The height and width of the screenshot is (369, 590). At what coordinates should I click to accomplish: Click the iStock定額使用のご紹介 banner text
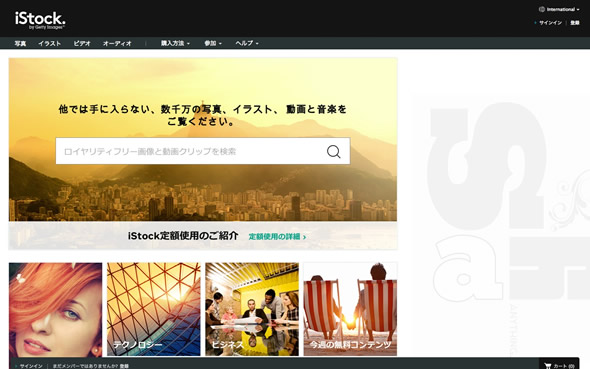(x=183, y=236)
